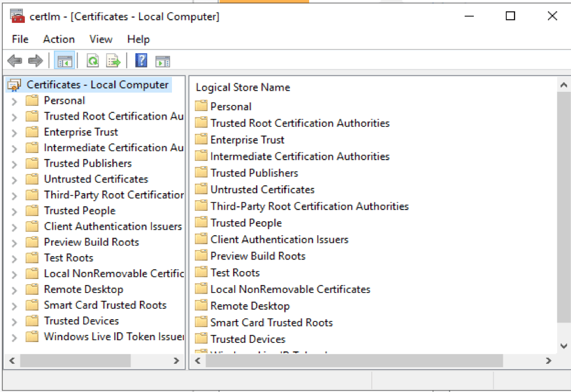Expand Trusted Publishers tree node
This screenshot has width=571, height=392.
pos(14,164)
